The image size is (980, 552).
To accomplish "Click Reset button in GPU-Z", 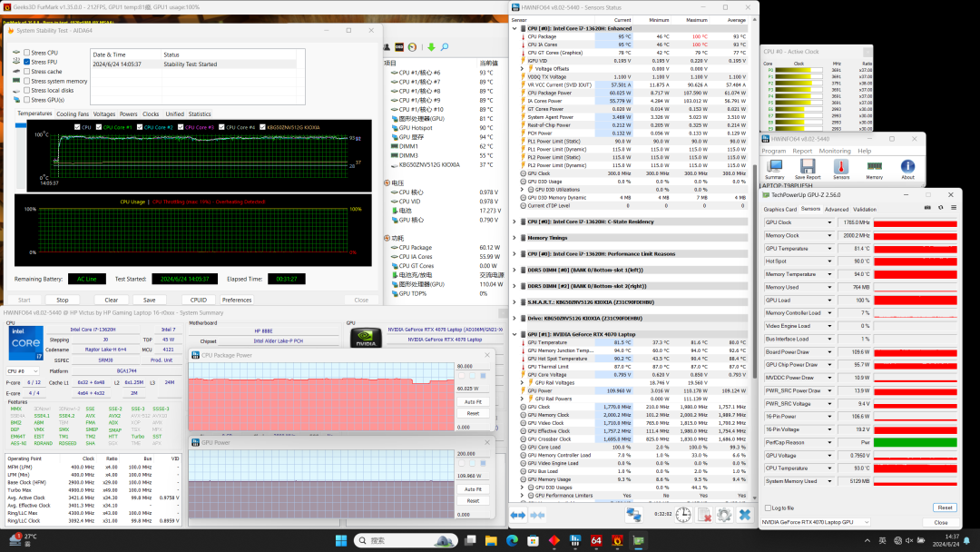I will [x=945, y=508].
